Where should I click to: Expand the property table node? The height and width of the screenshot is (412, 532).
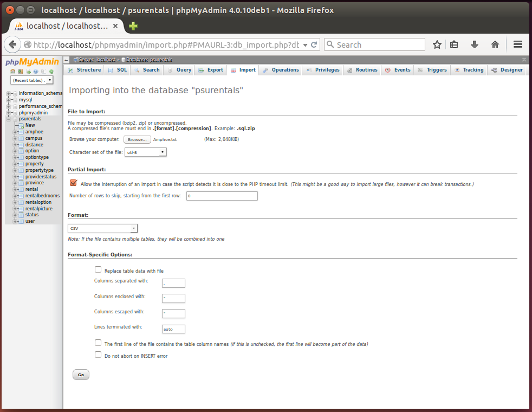[x=15, y=164]
